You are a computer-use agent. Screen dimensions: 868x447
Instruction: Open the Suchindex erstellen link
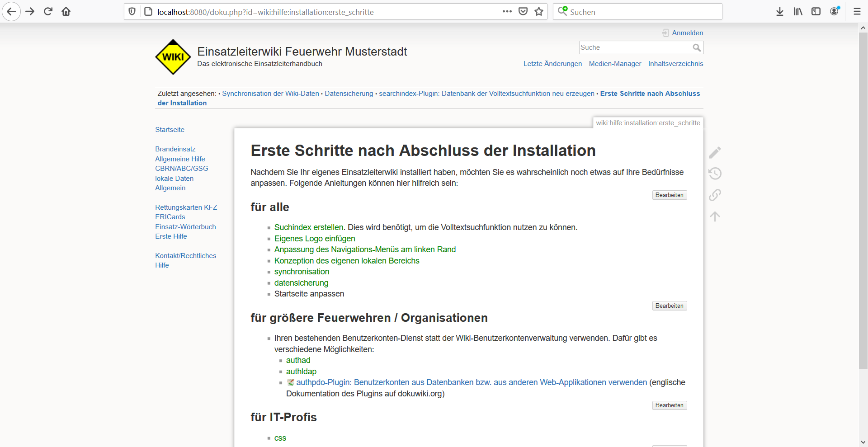(309, 227)
